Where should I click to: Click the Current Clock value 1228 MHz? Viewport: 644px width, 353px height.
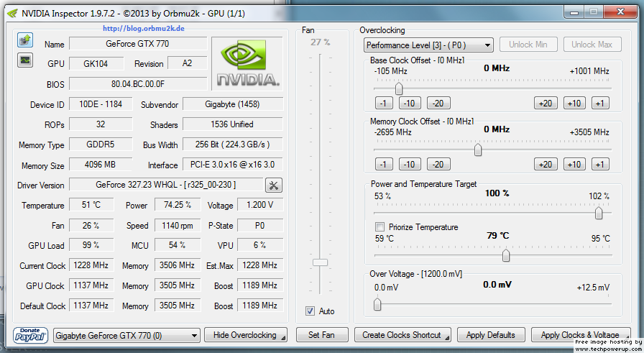click(91, 265)
